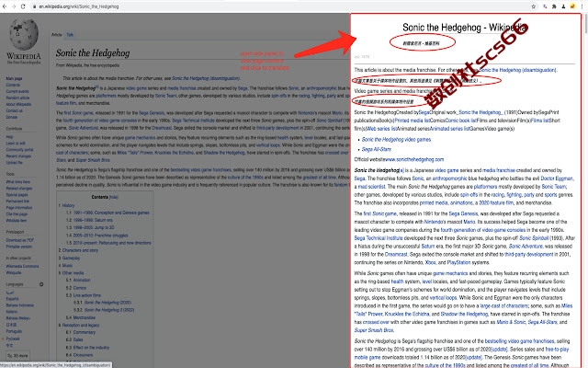
Task: Jump to Comics subsection in Contents
Action: [x=80, y=288]
